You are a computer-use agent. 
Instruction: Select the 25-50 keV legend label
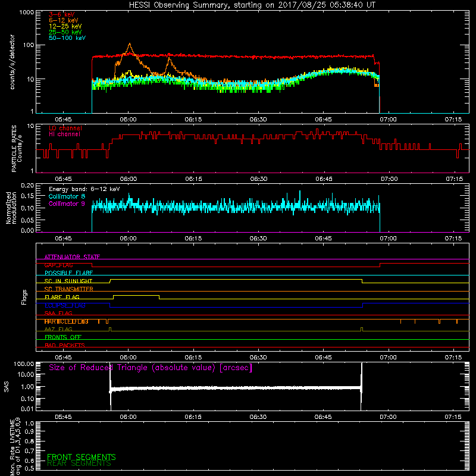[65, 32]
